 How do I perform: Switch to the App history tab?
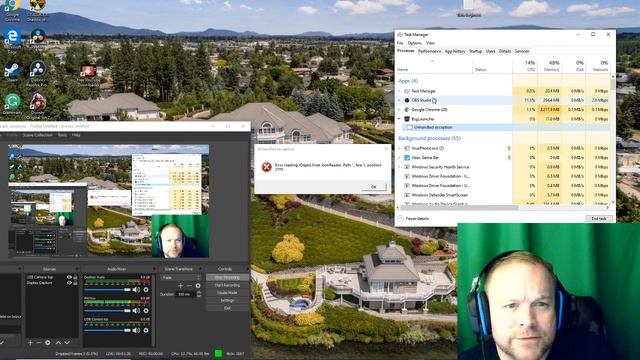(x=455, y=51)
